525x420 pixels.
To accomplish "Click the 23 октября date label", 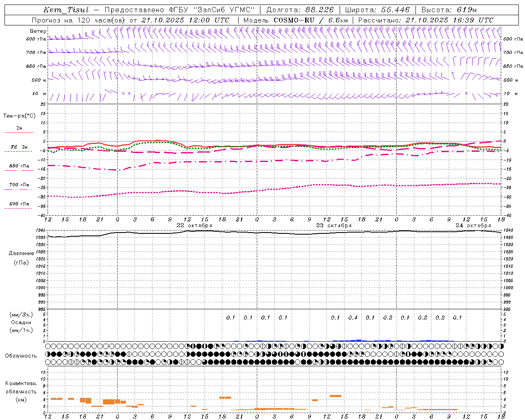I will (334, 225).
